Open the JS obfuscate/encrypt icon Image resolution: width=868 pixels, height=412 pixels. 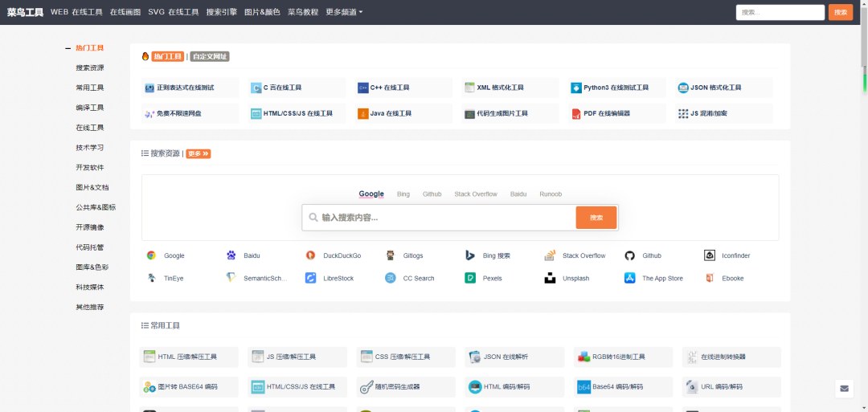coord(683,113)
